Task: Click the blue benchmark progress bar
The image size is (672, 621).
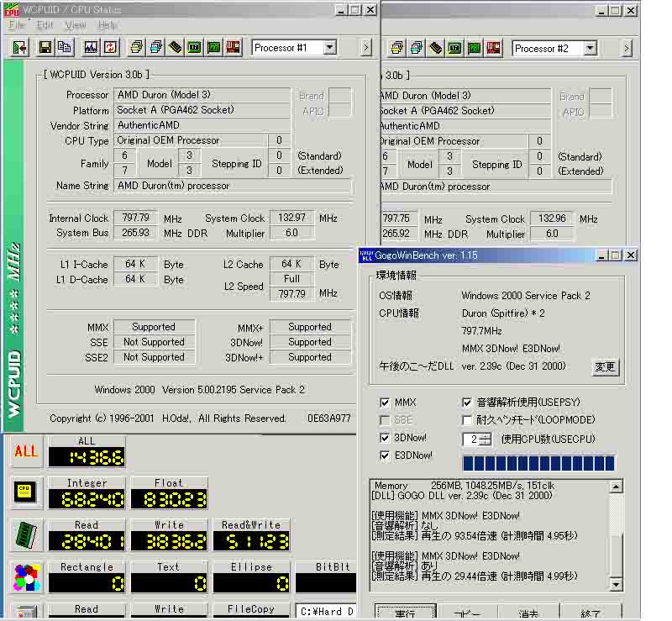Action: tap(538, 464)
